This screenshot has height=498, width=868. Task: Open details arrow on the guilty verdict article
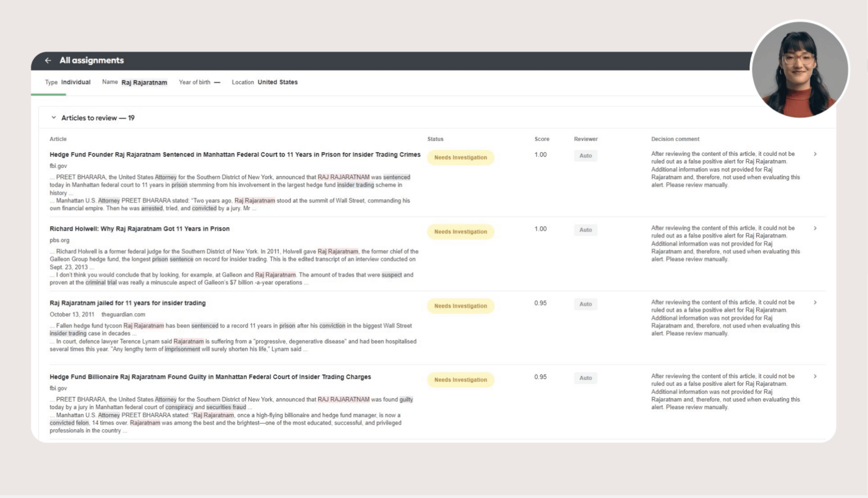[x=816, y=376]
